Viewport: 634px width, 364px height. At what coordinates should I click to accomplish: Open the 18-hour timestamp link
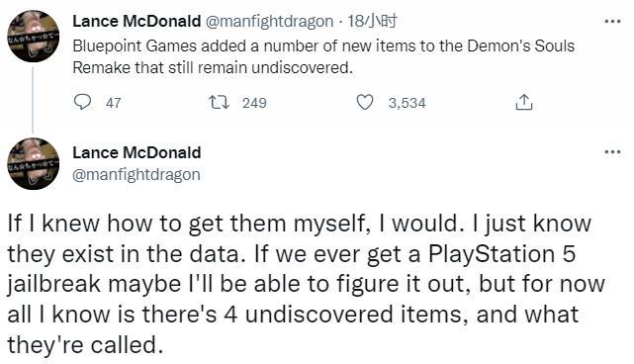coord(372,21)
